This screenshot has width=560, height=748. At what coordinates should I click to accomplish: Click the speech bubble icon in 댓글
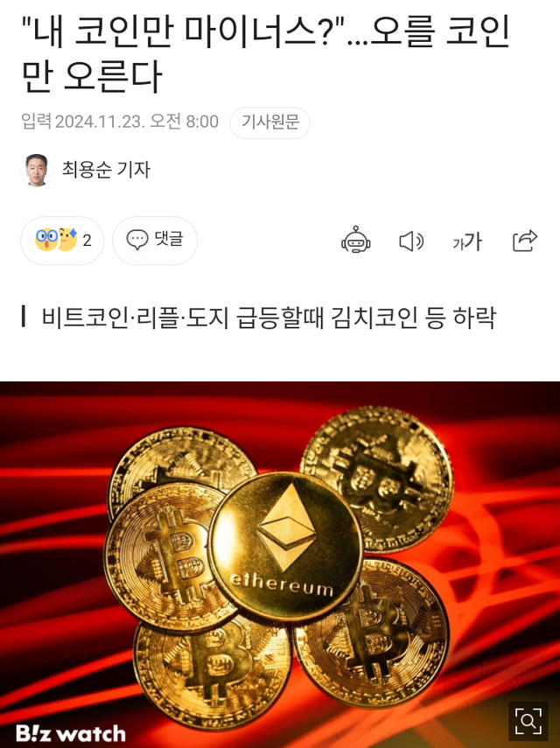coord(136,240)
